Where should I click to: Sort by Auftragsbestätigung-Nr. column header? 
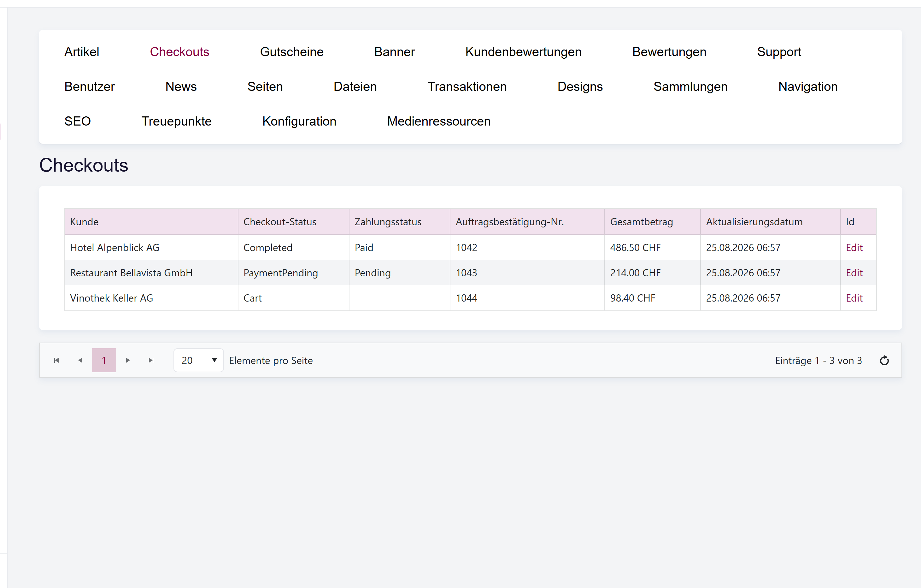coord(527,222)
